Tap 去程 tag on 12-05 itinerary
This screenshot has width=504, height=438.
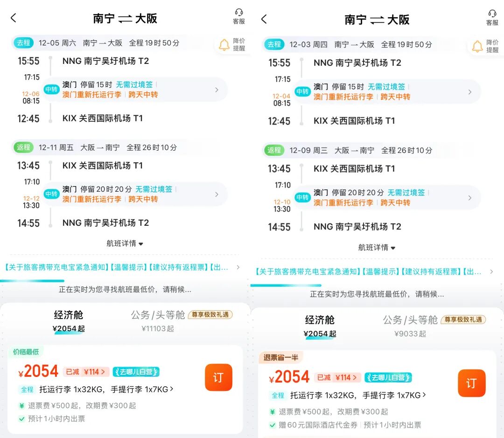23,43
